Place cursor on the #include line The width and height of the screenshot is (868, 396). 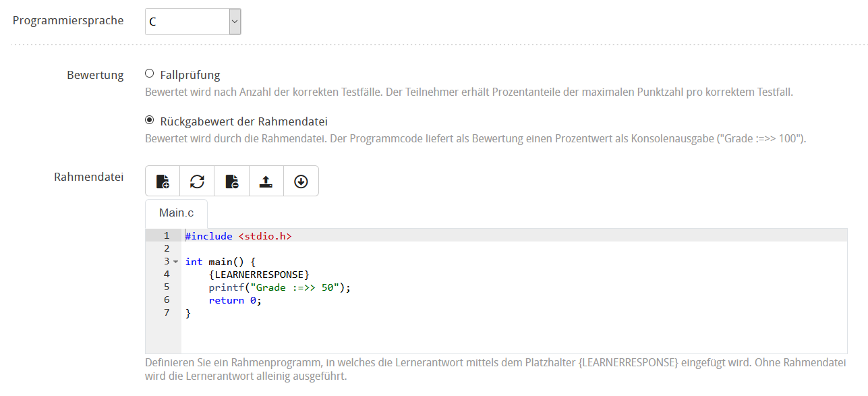(x=237, y=236)
